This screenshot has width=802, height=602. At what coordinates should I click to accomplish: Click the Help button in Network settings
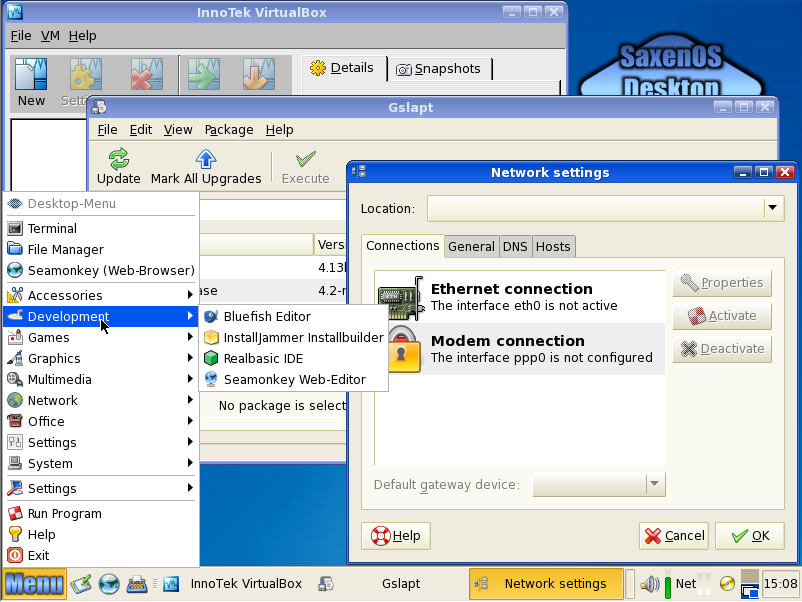[395, 536]
